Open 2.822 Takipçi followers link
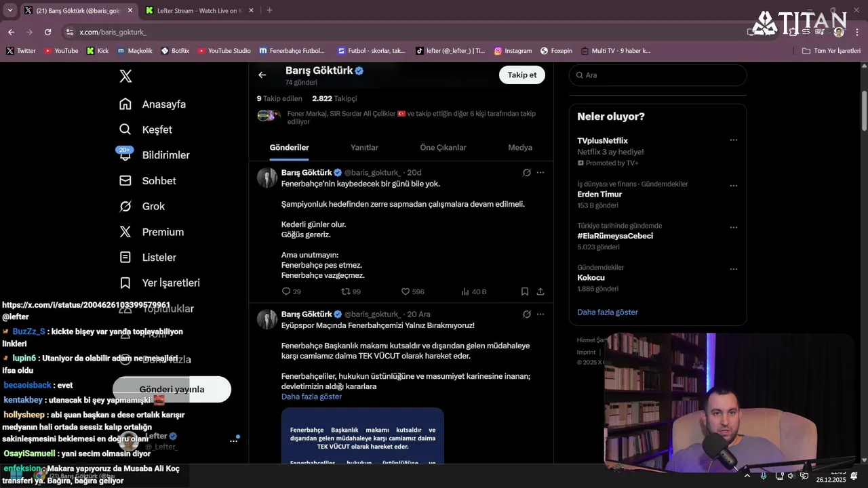This screenshot has height=488, width=868. tap(334, 98)
